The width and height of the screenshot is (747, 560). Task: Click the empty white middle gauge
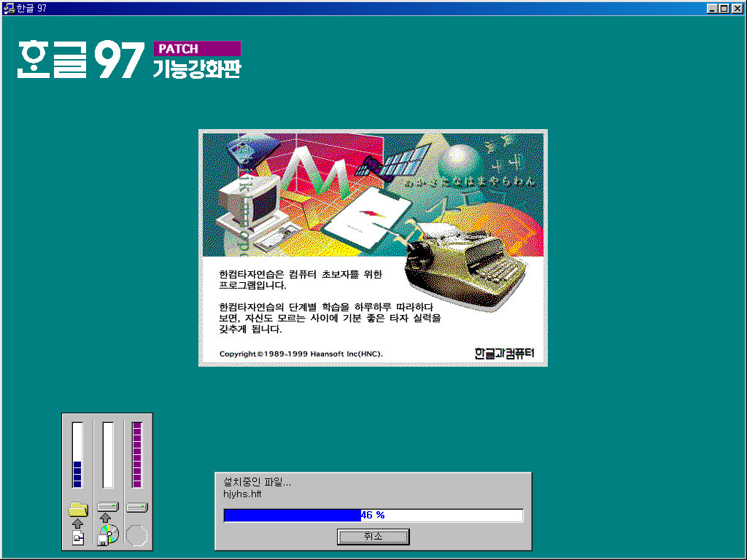pyautogui.click(x=108, y=455)
